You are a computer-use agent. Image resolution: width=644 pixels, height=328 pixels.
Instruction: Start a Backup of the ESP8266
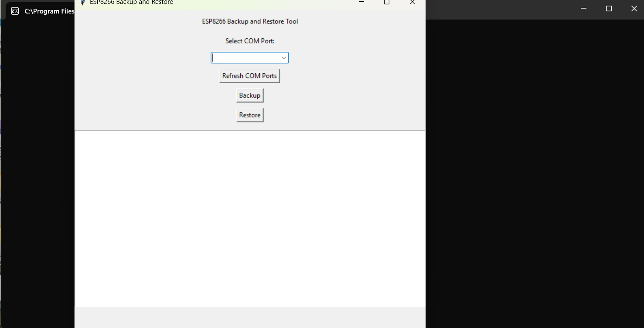point(250,95)
